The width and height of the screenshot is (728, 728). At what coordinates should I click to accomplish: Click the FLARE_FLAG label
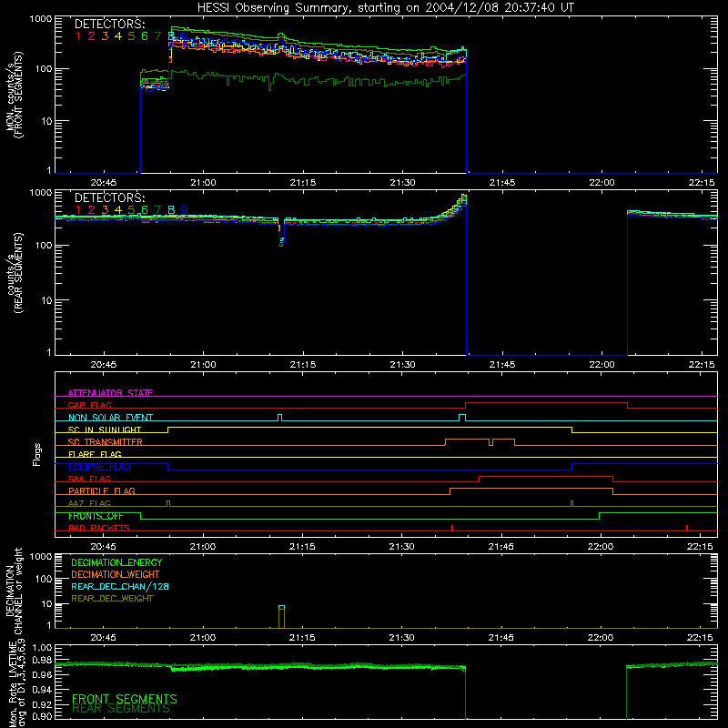tap(95, 454)
